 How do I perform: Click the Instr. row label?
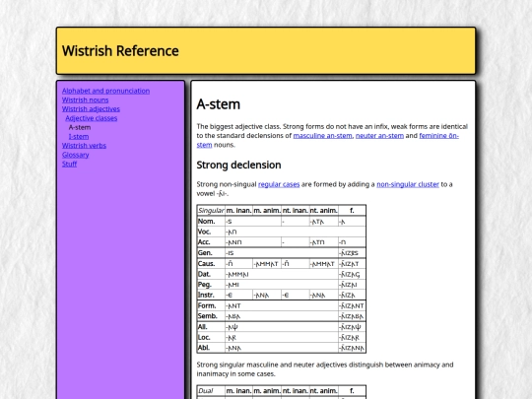211,296
